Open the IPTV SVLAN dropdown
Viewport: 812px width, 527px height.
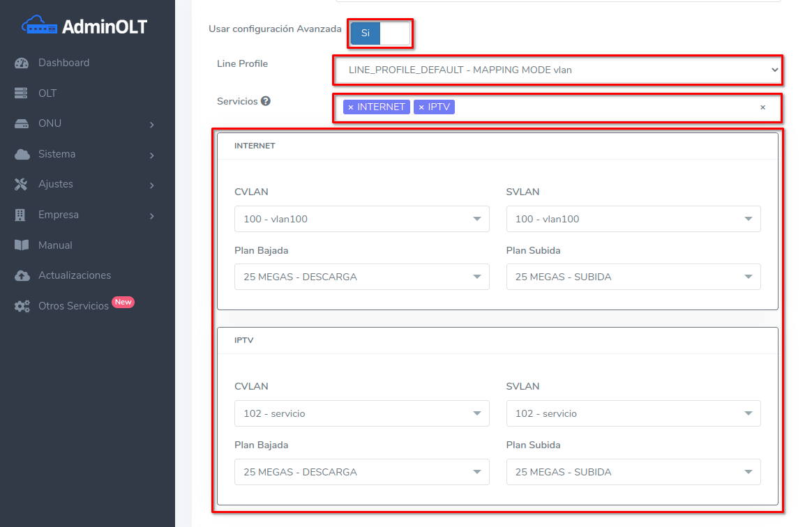(633, 413)
